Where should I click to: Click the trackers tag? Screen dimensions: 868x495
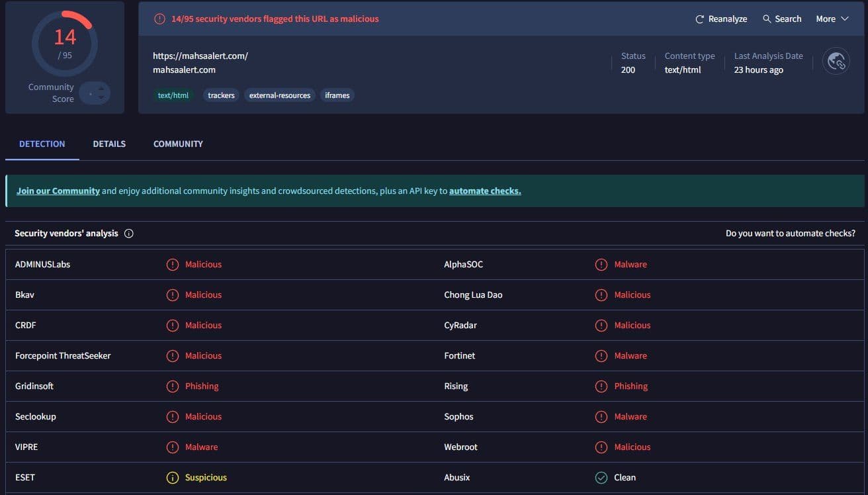[221, 95]
